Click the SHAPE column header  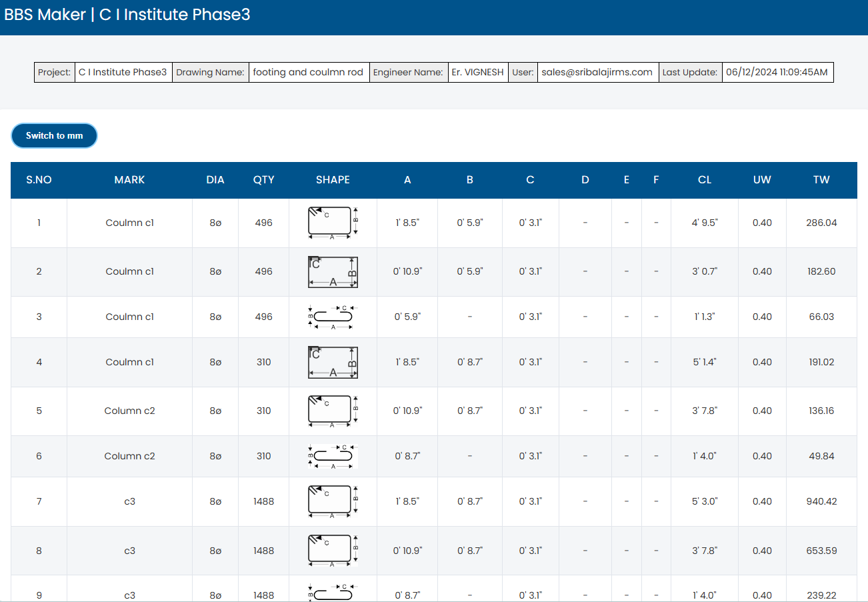pos(333,180)
